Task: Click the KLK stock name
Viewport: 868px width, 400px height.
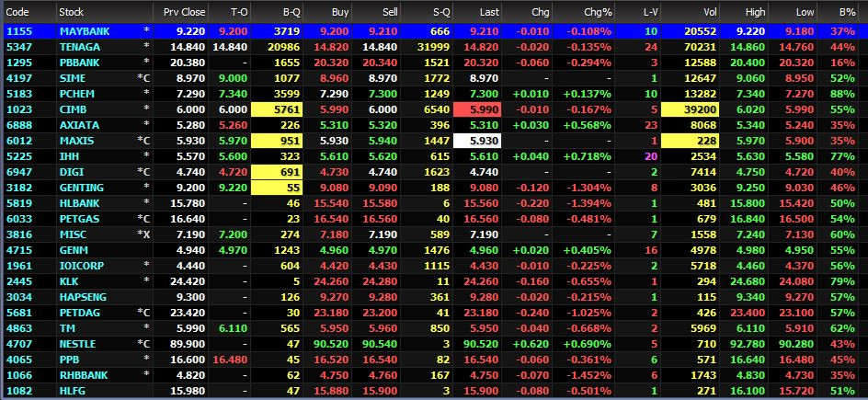Action: (x=69, y=281)
